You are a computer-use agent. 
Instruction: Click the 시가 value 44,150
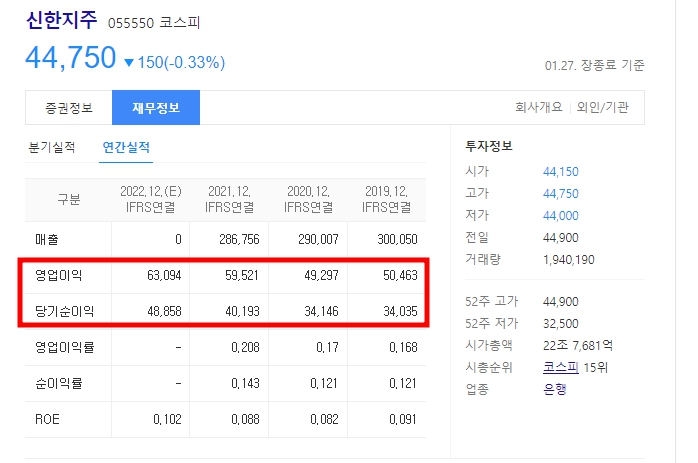(x=560, y=172)
